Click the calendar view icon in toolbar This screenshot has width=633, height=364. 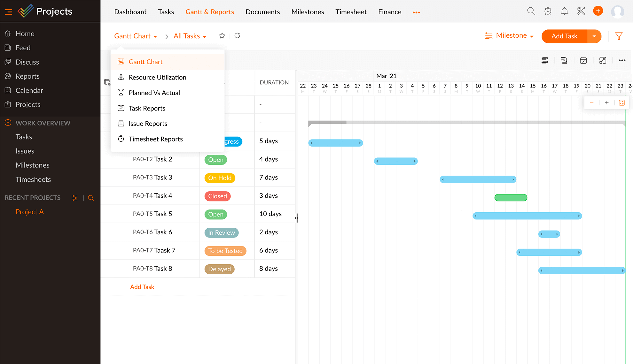[583, 60]
